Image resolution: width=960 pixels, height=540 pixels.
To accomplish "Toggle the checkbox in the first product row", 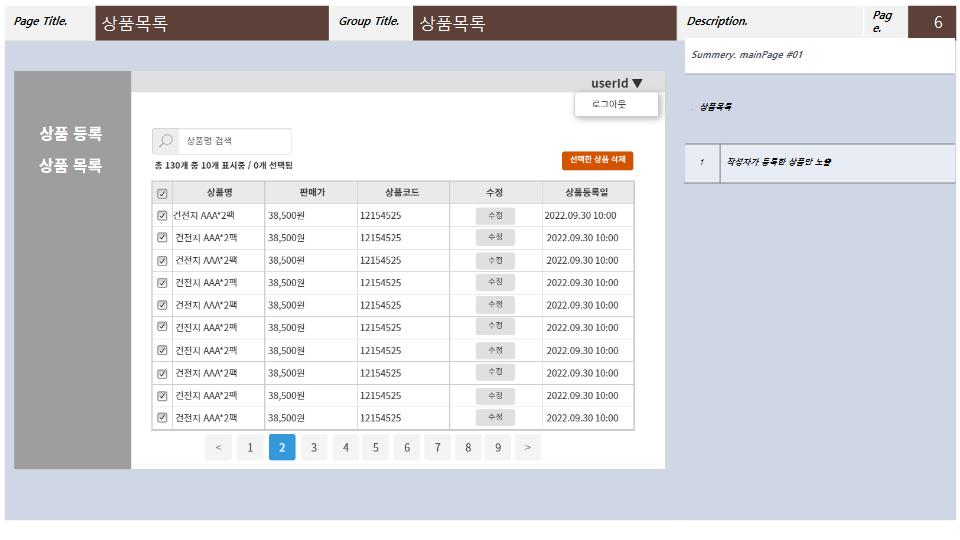I will 162,216.
